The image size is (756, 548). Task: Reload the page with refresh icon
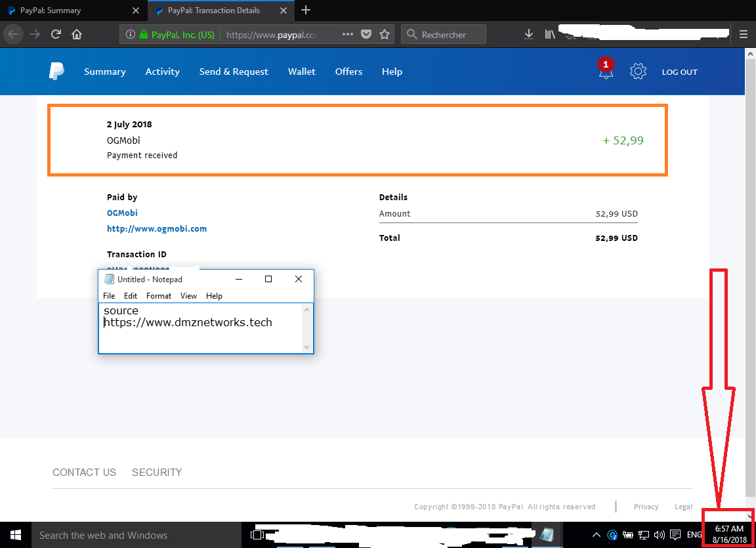[x=56, y=34]
